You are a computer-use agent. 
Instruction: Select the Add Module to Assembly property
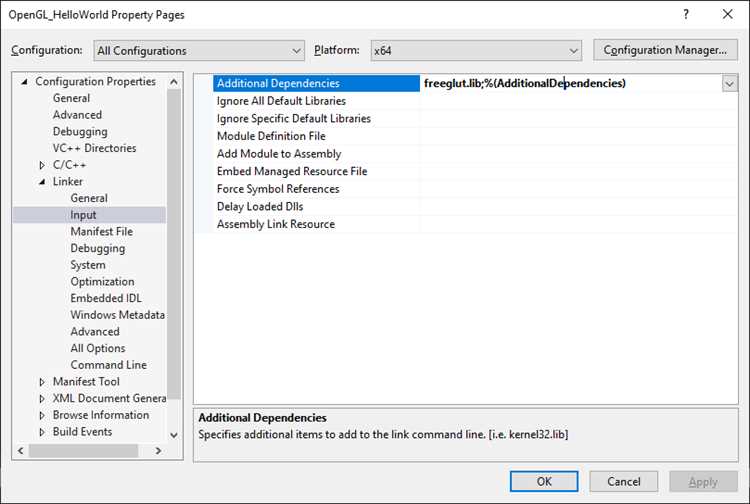point(279,154)
